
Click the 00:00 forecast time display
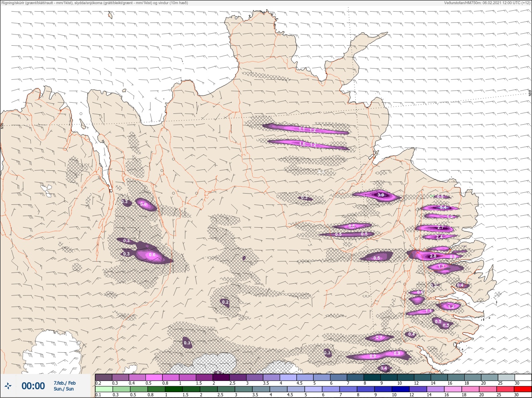33,386
